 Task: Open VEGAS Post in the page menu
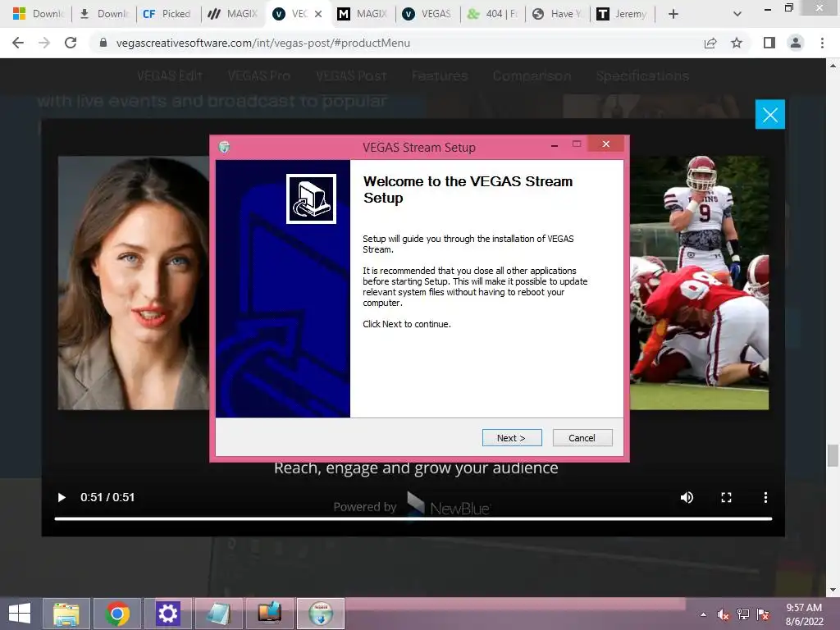point(351,76)
